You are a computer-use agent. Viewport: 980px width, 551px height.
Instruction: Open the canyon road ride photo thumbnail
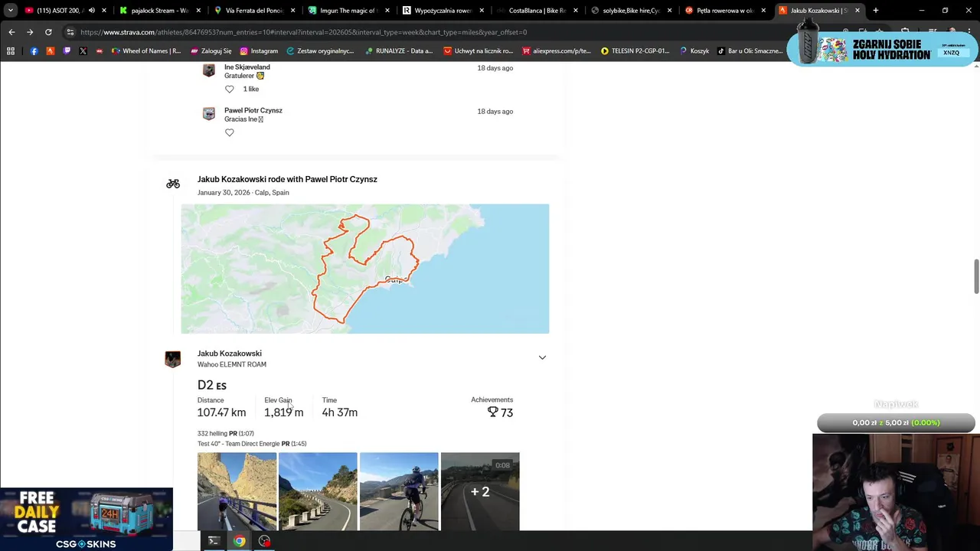237,491
